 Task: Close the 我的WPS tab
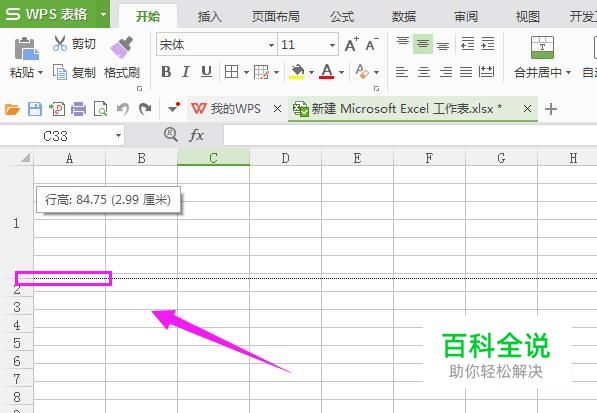click(278, 109)
